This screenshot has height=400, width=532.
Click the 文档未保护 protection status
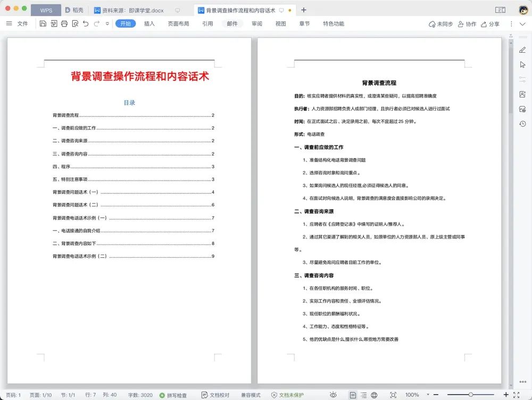pos(287,395)
